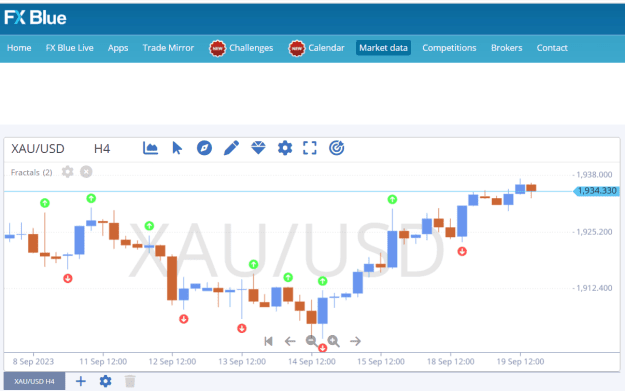Screen dimensions: 625x391
Task: Open FX Blue Live menu
Action: tap(70, 48)
